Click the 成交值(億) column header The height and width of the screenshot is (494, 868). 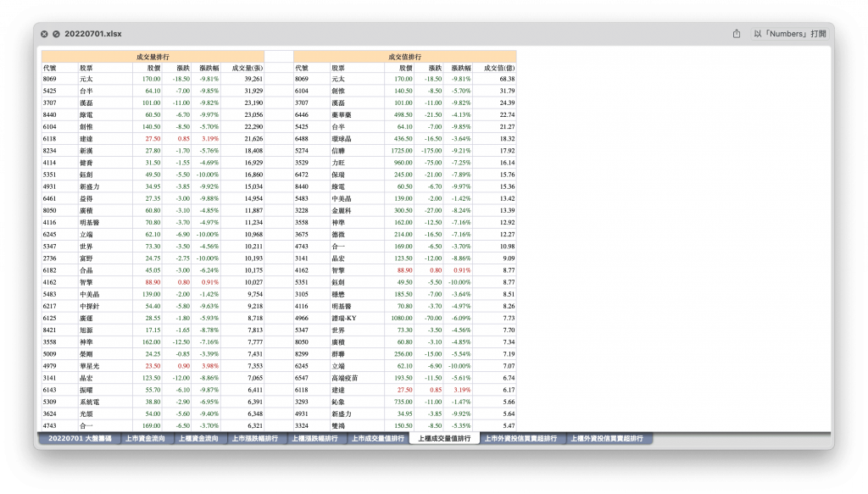(499, 68)
